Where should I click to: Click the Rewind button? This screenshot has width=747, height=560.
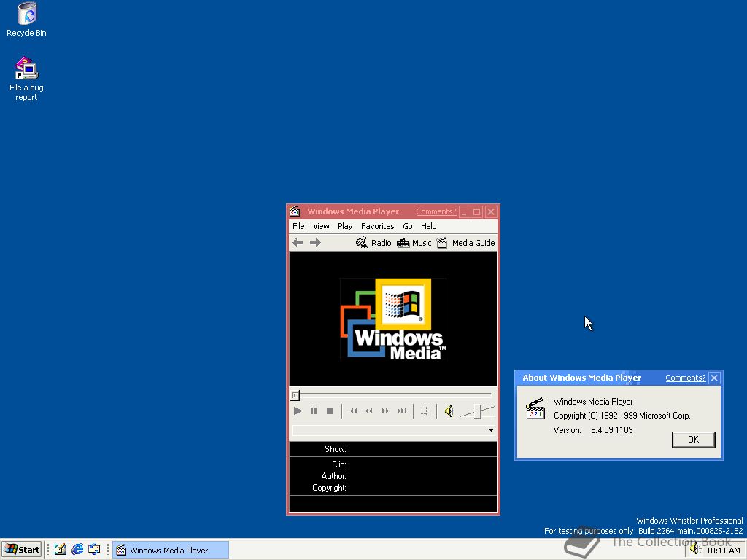click(368, 411)
